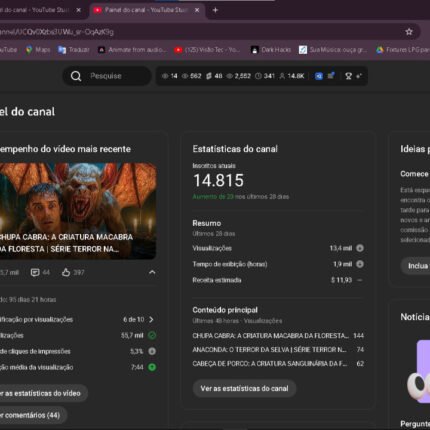The image size is (430, 430).
Task: Click the Receita estimada $ 11,93 value
Action: tap(341, 280)
